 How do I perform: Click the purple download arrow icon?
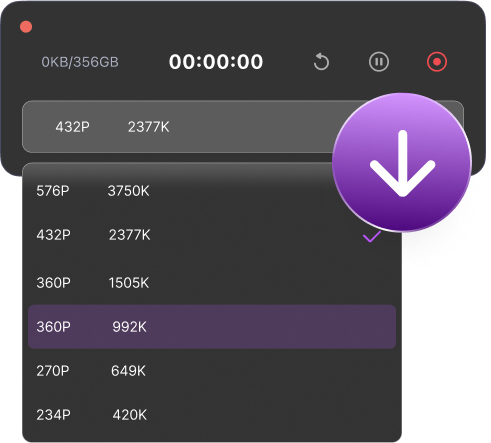click(402, 162)
